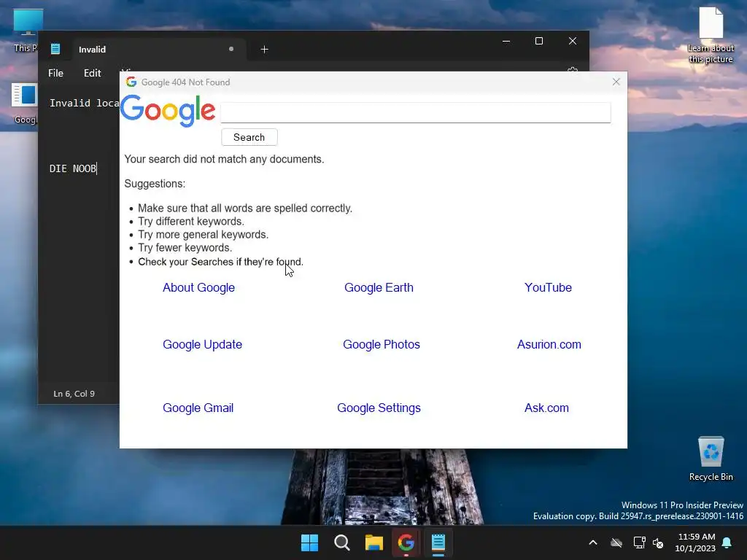Open the Ask.com link
747x560 pixels.
pyautogui.click(x=546, y=408)
